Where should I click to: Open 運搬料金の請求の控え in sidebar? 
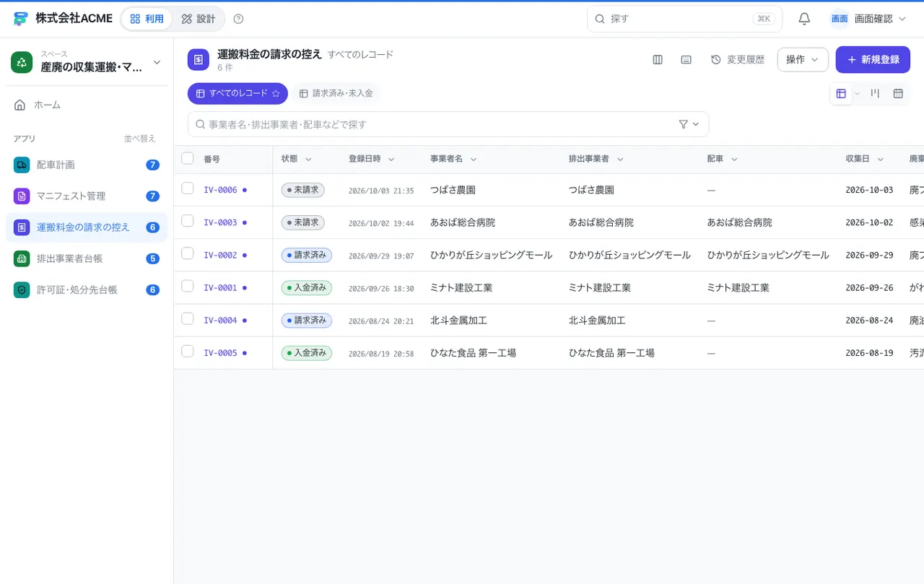point(87,227)
